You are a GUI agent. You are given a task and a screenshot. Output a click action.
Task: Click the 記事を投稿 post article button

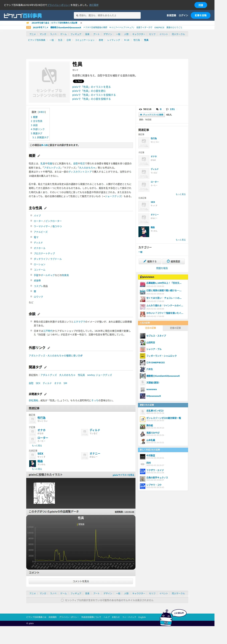click(201, 16)
